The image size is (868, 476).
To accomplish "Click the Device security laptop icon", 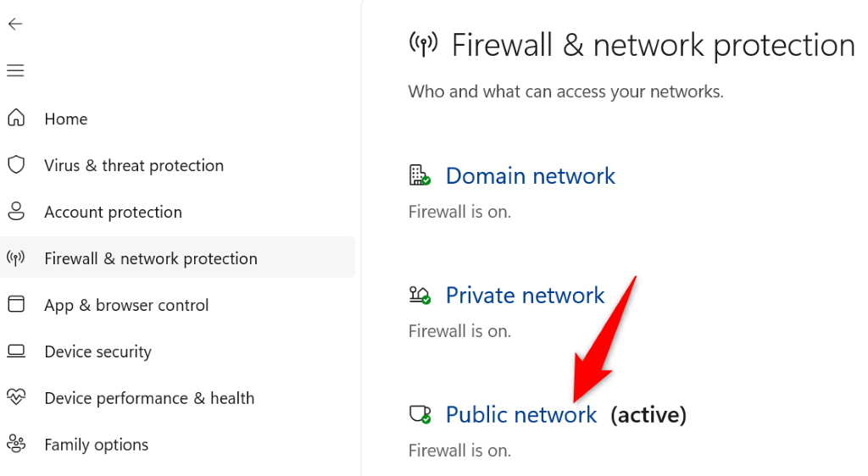I will tap(16, 351).
